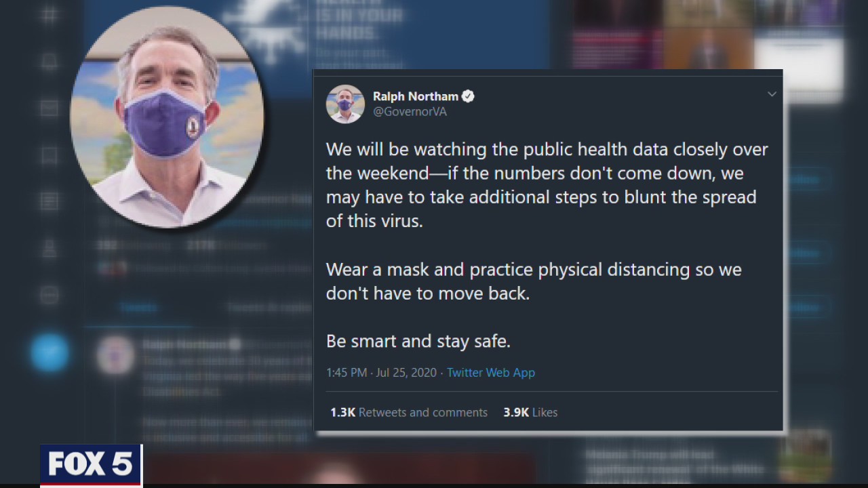
Task: Click the Twitter Web App source link
Action: point(491,372)
